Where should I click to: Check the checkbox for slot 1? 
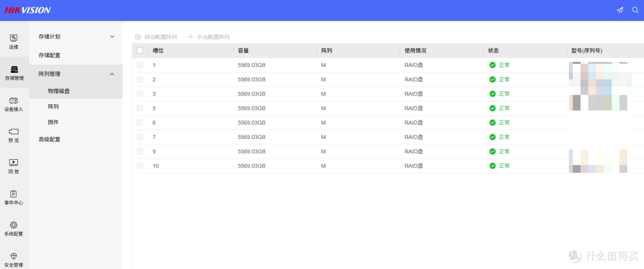pos(140,65)
